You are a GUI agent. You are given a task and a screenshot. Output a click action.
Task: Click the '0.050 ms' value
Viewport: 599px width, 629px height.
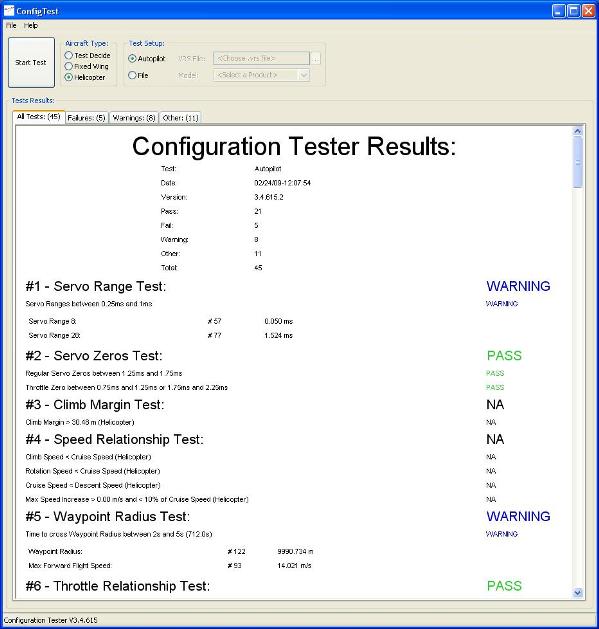coord(279,321)
